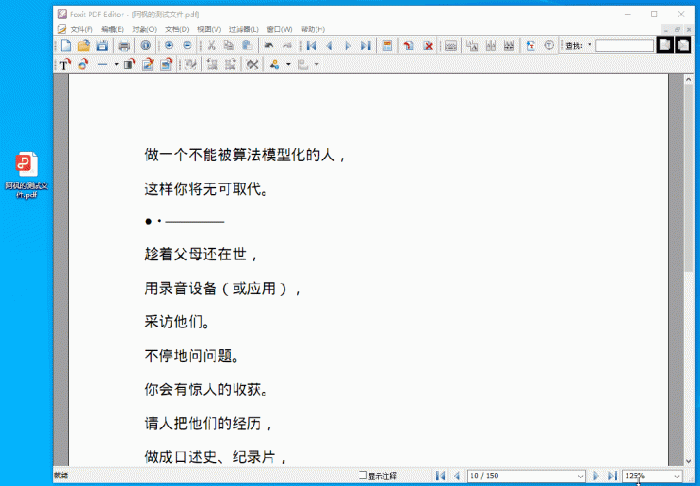This screenshot has width=700, height=486.
Task: Copy selection with the copy icon
Action: [x=229, y=46]
